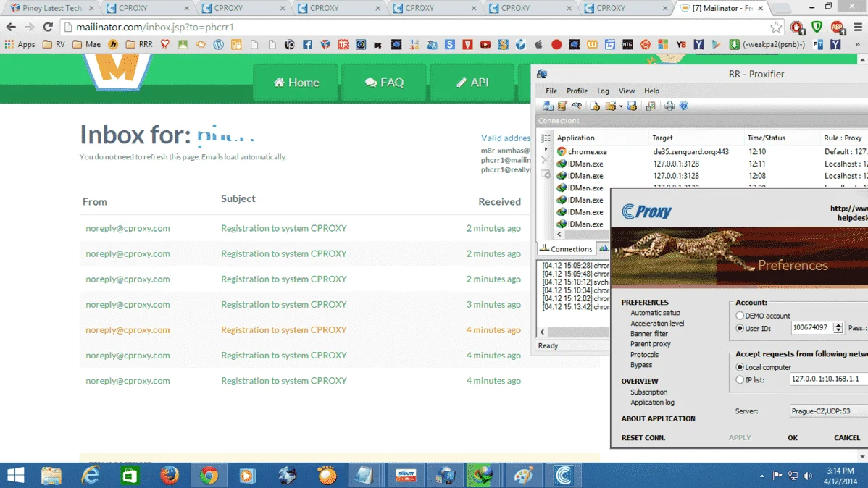Select Local computer radio button
The width and height of the screenshot is (868, 488).
740,367
